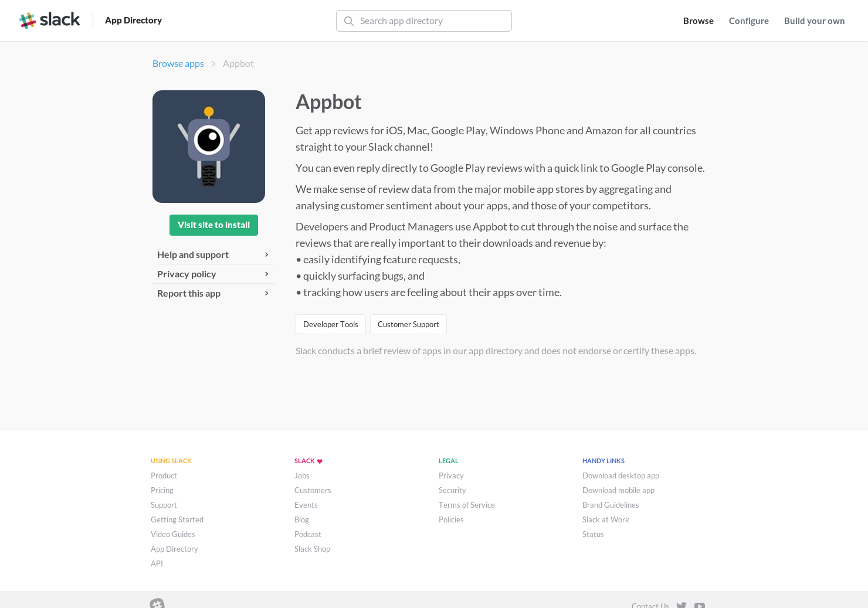Open the Browse apps breadcrumb link
Viewport: 868px width, 608px height.
coord(178,63)
